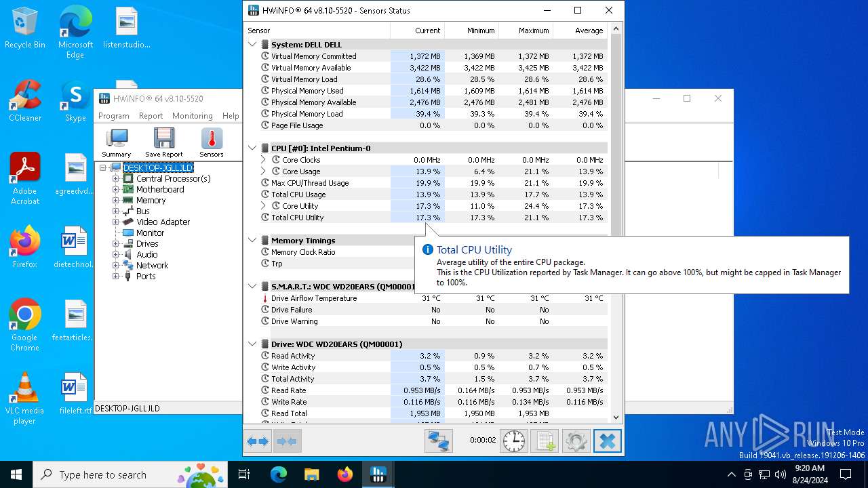Screen dimensions: 868x488
Task: Expand the Core Clocks row
Action: 264,160
